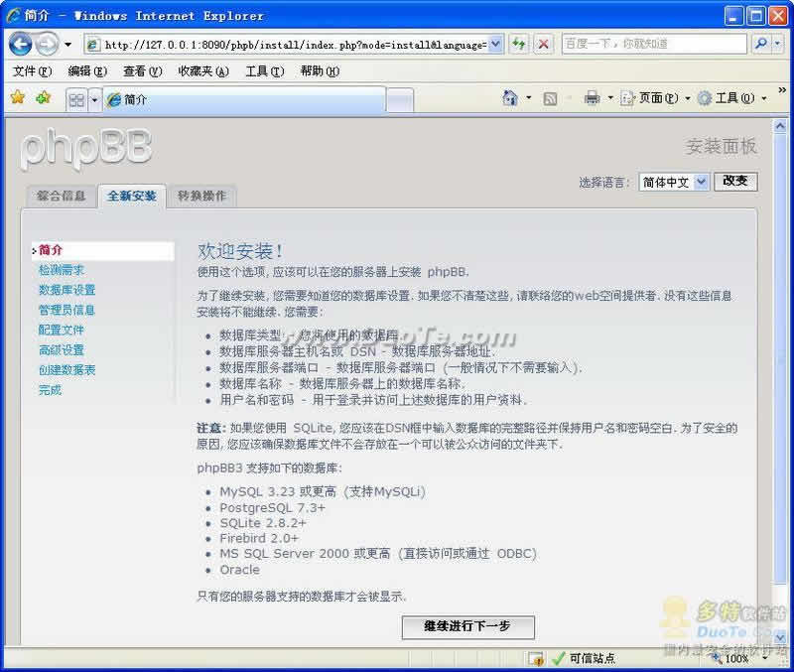Click the IE icon in title bar

coord(13,15)
